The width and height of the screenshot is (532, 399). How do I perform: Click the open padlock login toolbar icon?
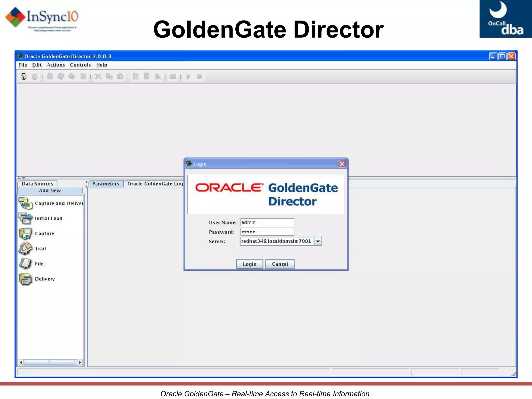coord(24,76)
